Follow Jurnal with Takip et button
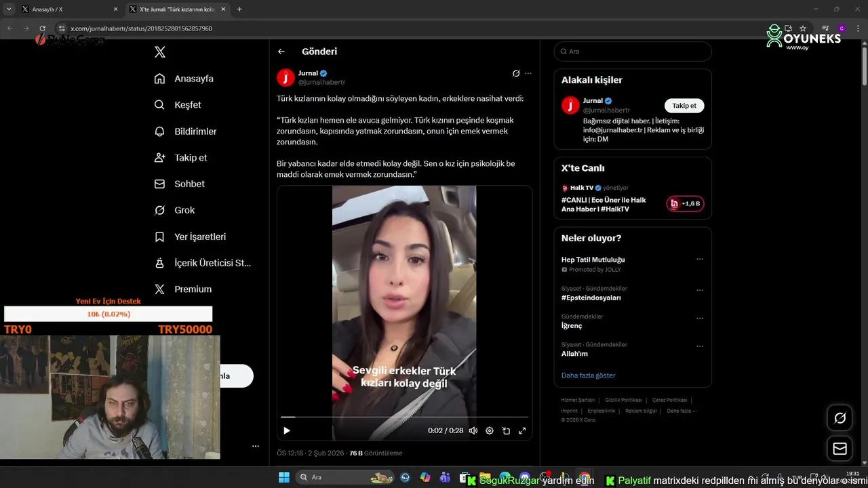 point(684,106)
